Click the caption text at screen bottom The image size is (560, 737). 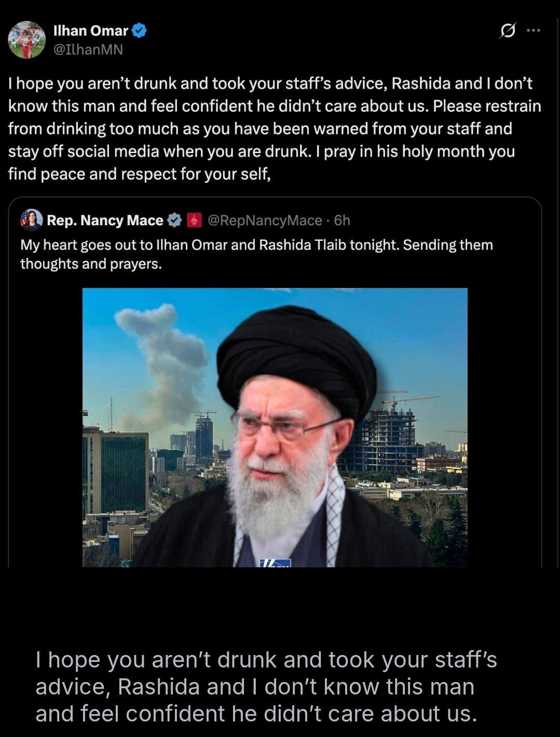(x=266, y=687)
